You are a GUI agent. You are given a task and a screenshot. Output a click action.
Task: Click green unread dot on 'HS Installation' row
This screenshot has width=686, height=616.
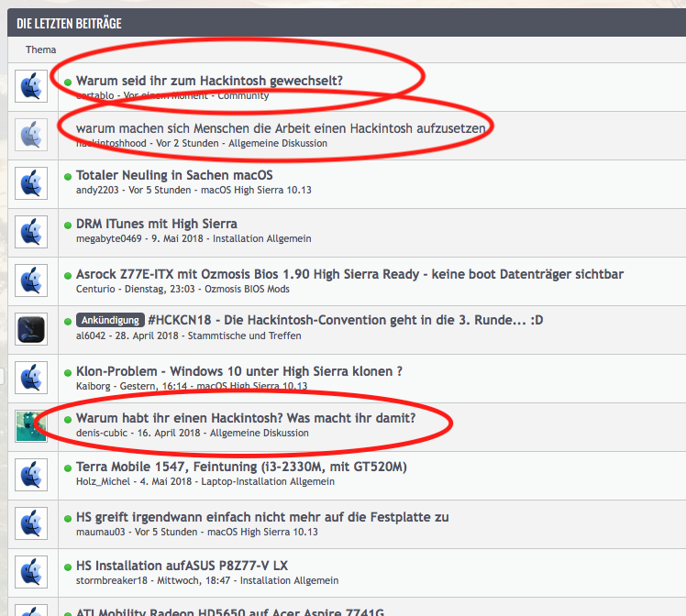[x=68, y=567]
